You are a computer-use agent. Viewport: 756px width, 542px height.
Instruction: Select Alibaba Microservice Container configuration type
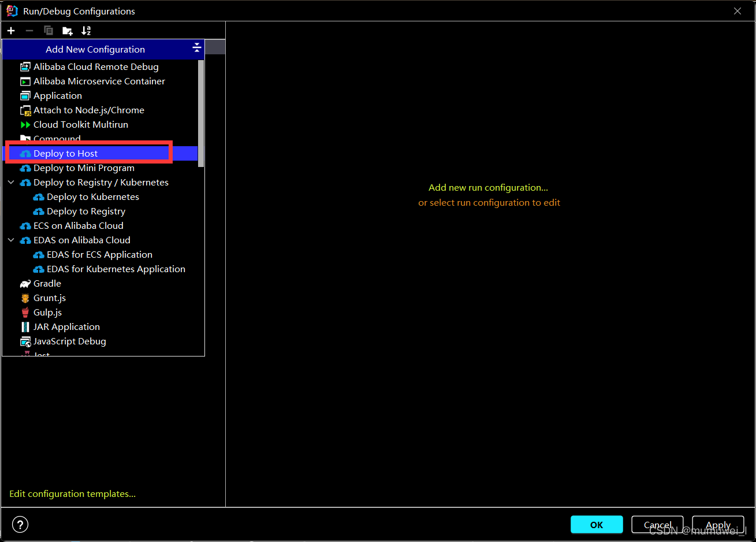click(99, 81)
